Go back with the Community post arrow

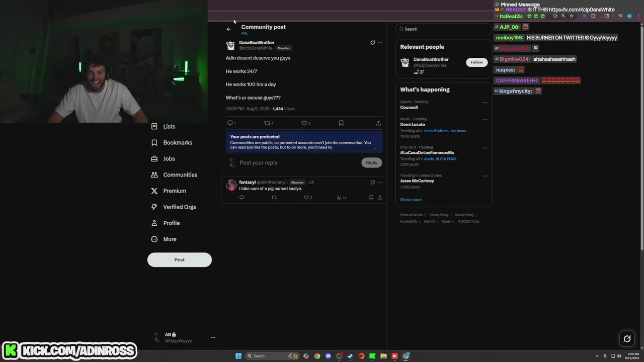[x=229, y=29]
